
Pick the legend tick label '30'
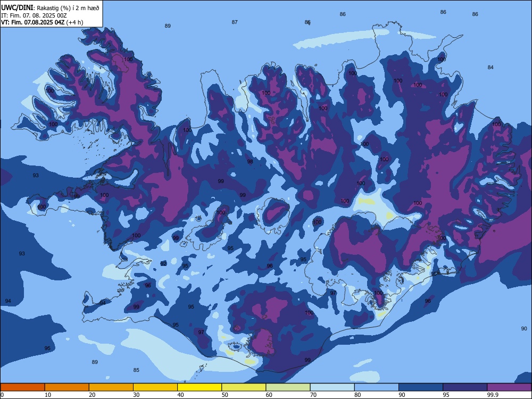(136, 395)
